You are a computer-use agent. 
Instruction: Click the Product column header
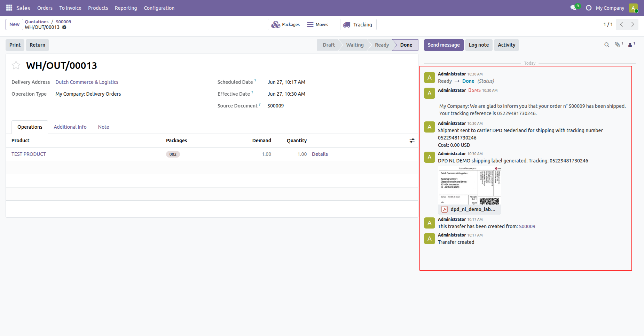21,141
